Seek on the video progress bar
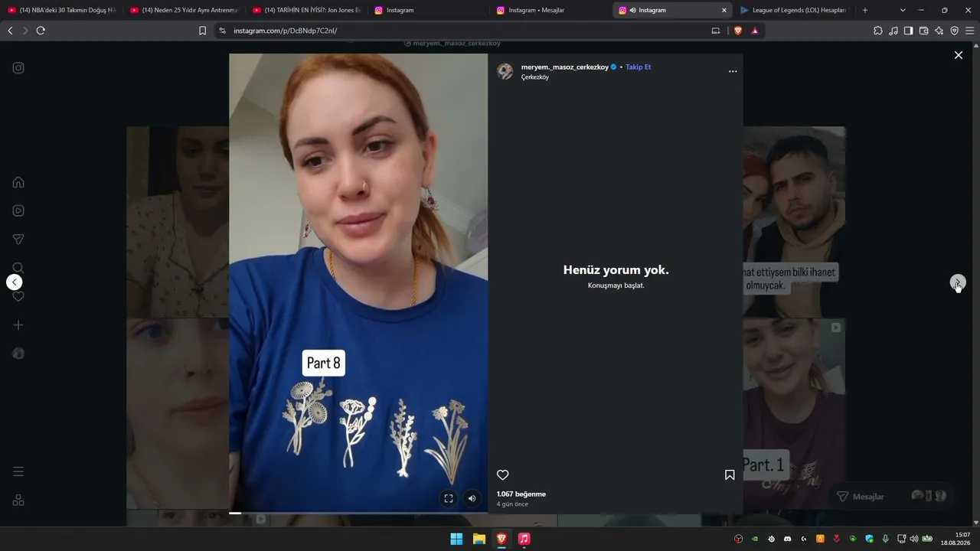Screen dimensions: 980x551 click(x=358, y=513)
